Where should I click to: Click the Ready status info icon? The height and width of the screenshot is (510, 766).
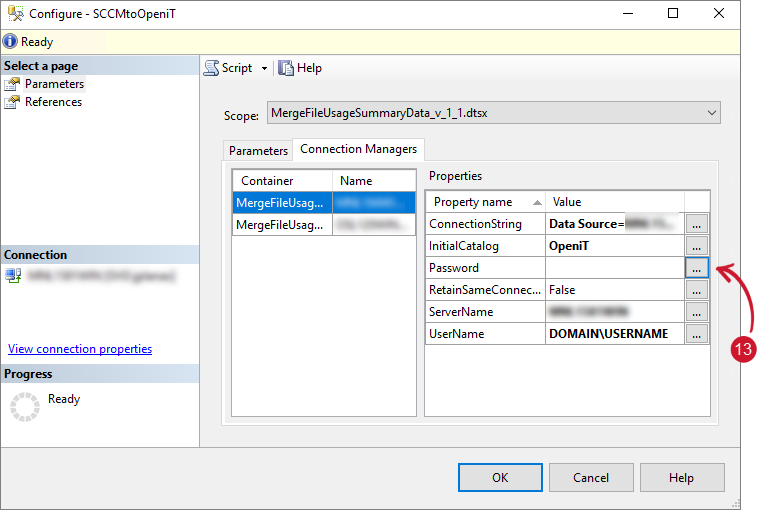click(10, 42)
